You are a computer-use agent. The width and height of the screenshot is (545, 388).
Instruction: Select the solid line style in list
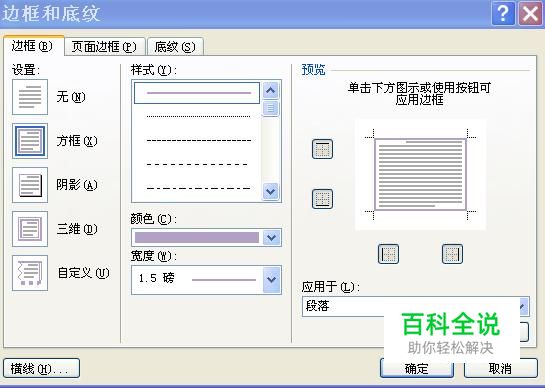pyautogui.click(x=197, y=93)
